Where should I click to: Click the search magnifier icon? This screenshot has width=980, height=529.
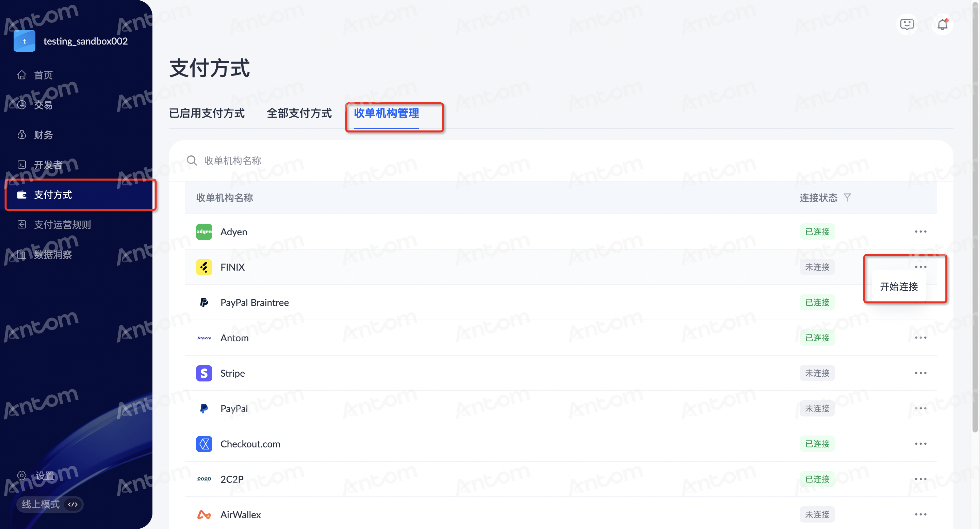(x=192, y=160)
